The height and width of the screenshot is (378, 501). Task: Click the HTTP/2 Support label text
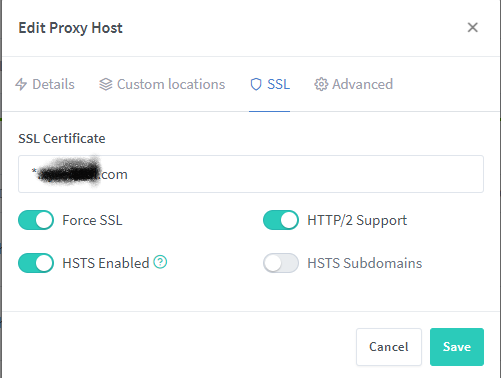357,220
